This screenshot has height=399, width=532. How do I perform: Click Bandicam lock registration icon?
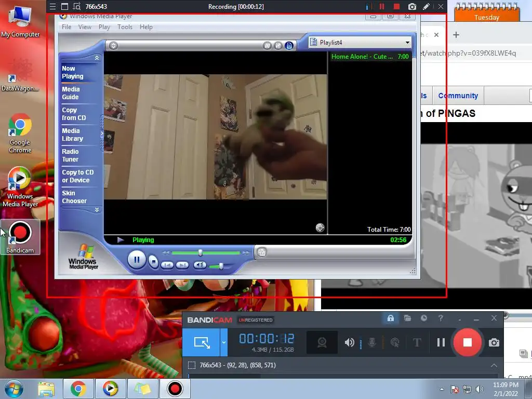[x=391, y=318]
